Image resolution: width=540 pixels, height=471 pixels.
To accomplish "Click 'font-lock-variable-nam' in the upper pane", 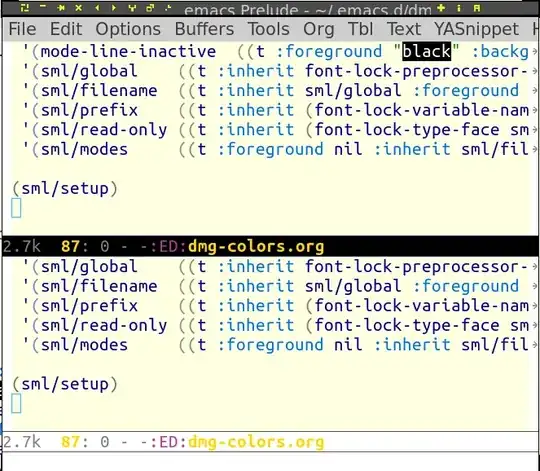I will coord(421,111).
